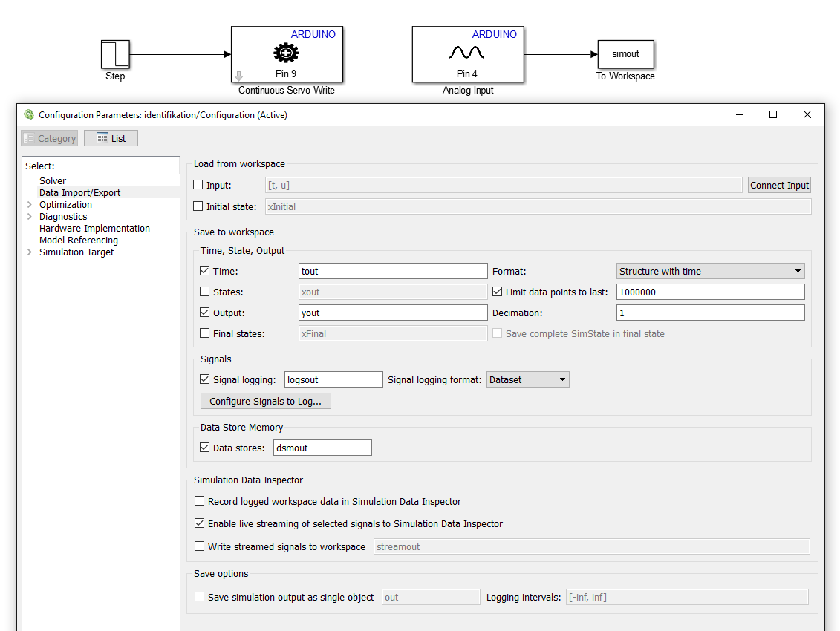
Task: Enable Save simulation output as single object
Action: 199,597
